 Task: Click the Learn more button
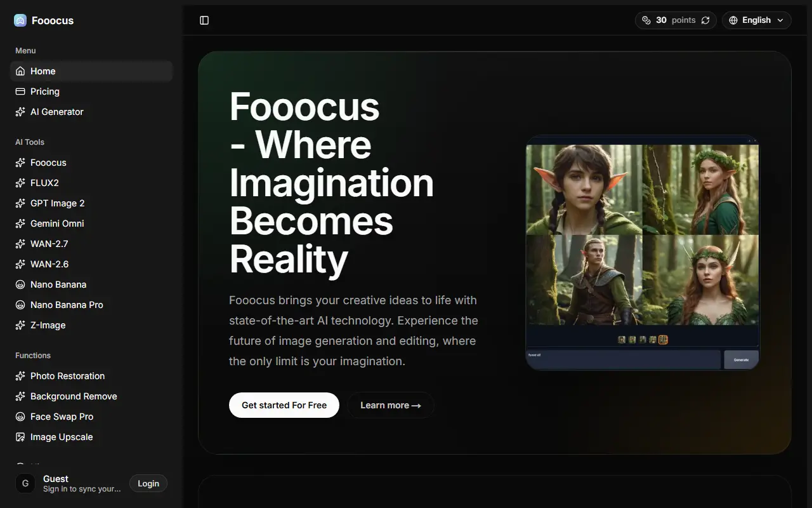[391, 405]
